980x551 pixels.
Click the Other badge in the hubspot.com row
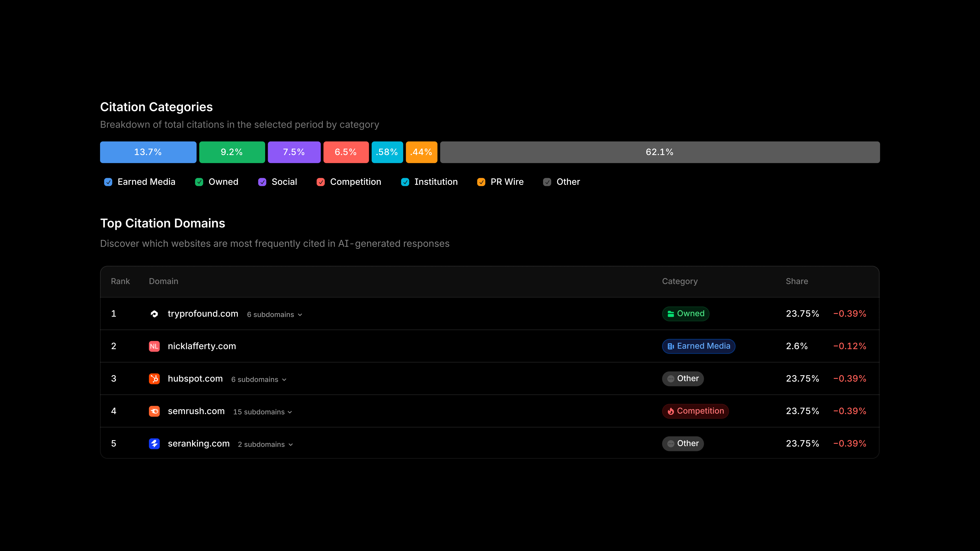(683, 379)
